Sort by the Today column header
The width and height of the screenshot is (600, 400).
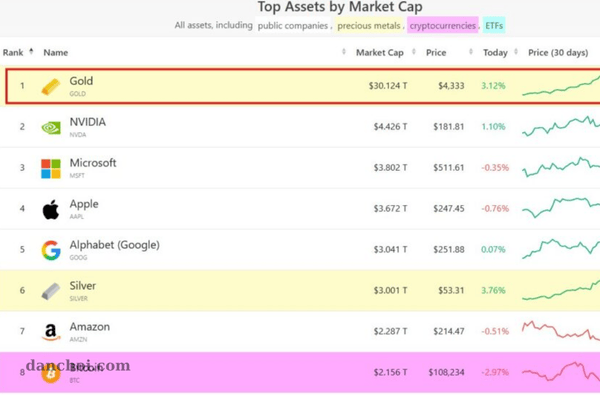point(495,52)
